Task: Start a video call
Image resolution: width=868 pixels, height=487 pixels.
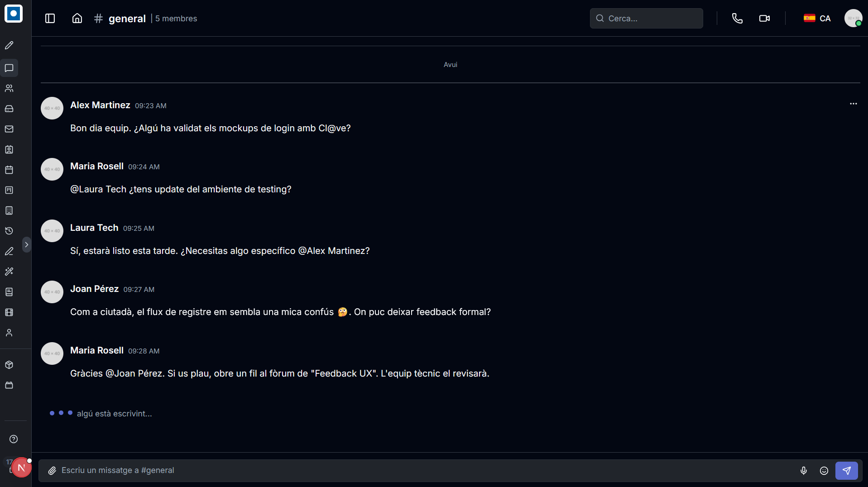Action: point(764,18)
